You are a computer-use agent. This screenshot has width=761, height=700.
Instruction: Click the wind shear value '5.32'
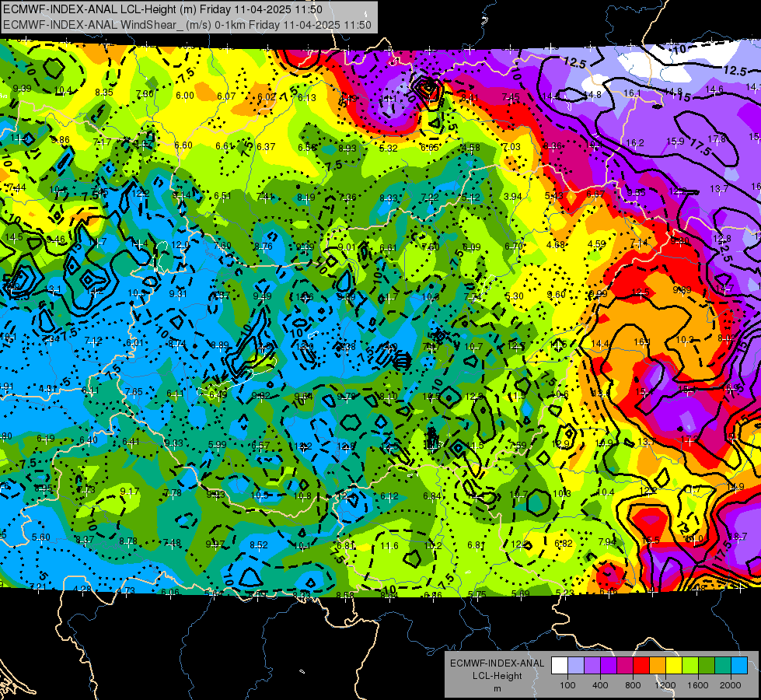(388, 148)
